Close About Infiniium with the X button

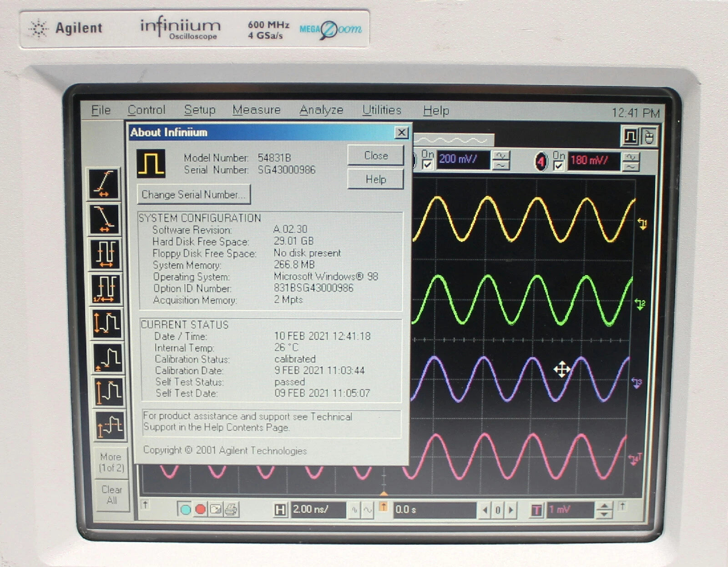401,133
